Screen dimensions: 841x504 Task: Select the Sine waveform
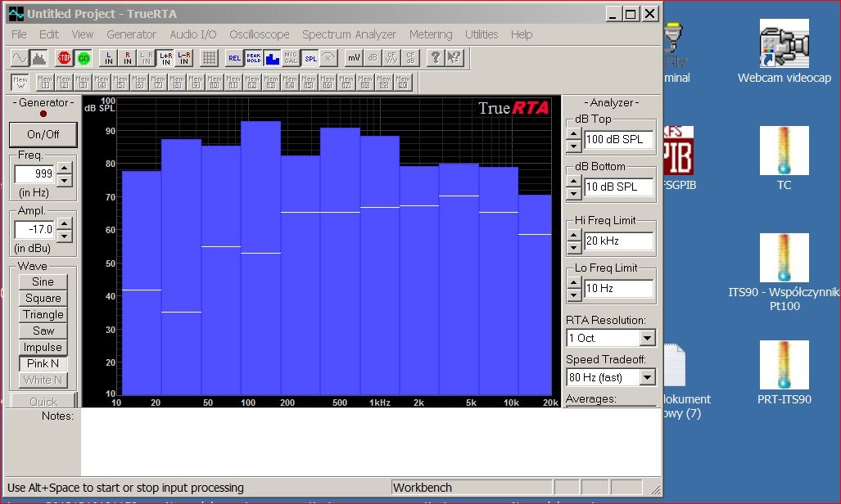pos(43,281)
